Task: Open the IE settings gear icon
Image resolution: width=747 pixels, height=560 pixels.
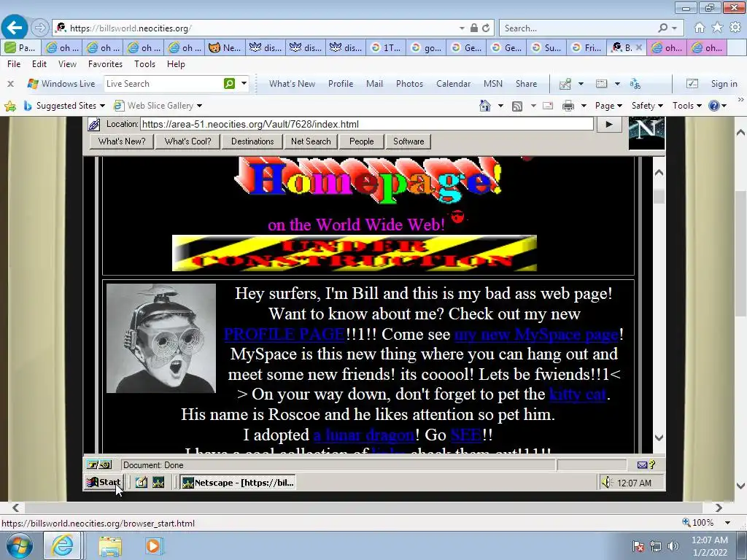Action: [735, 28]
